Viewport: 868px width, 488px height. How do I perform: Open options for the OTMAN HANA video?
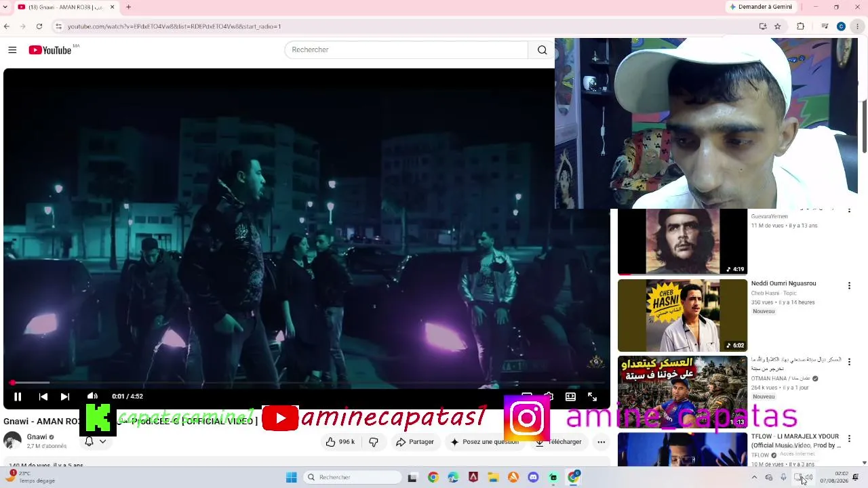849,362
